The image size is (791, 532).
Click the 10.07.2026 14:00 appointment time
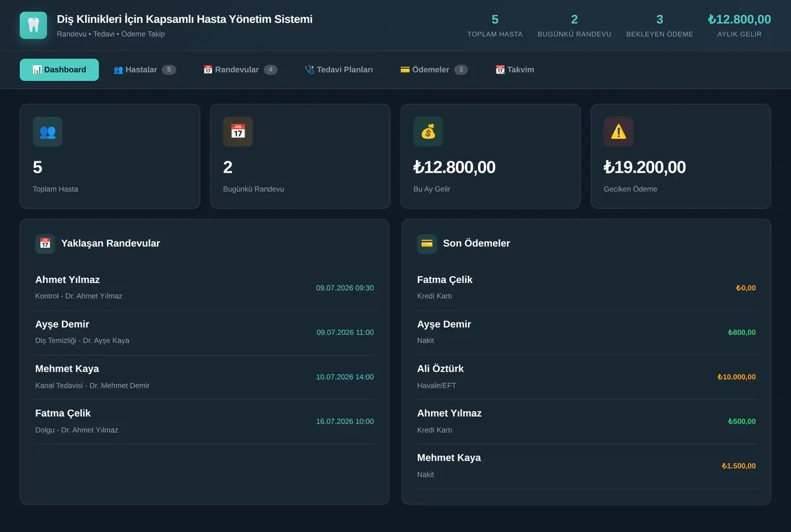(x=345, y=377)
